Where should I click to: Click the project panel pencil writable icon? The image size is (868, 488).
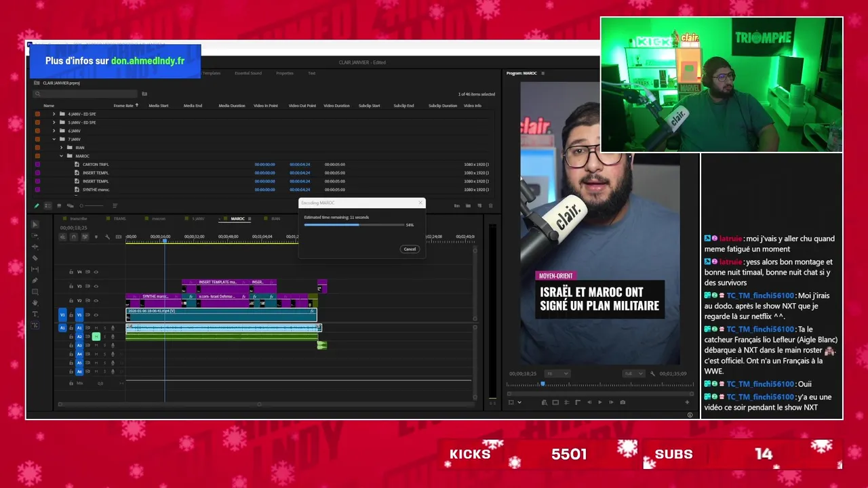[37, 205]
